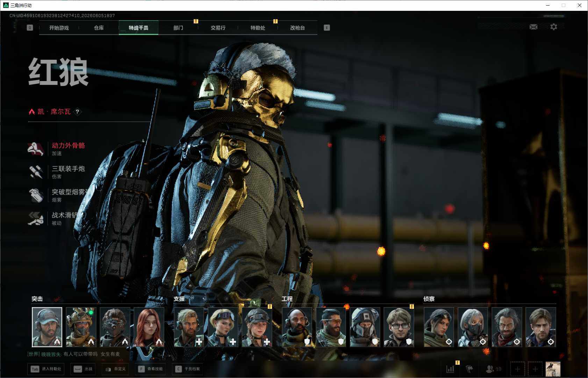Open the world chat message line
588x378 pixels.
click(x=74, y=354)
